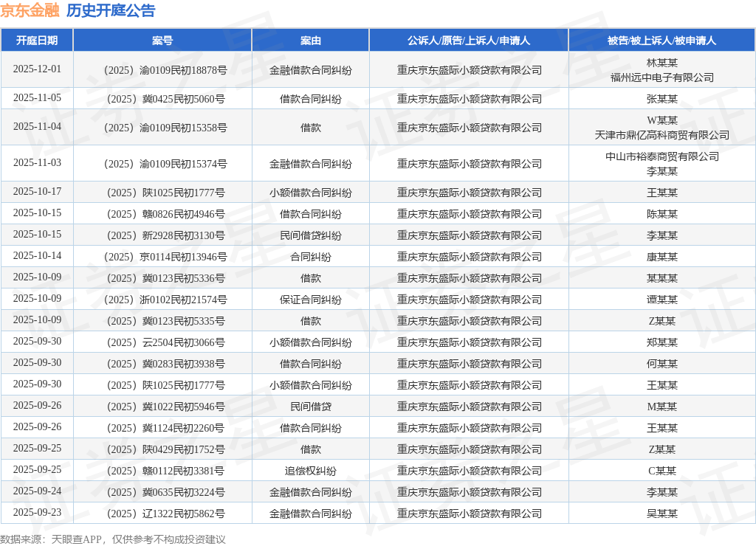Image resolution: width=756 pixels, height=546 pixels.
Task: Click case number (2025)冀1124民初2260号
Action: click(x=165, y=428)
